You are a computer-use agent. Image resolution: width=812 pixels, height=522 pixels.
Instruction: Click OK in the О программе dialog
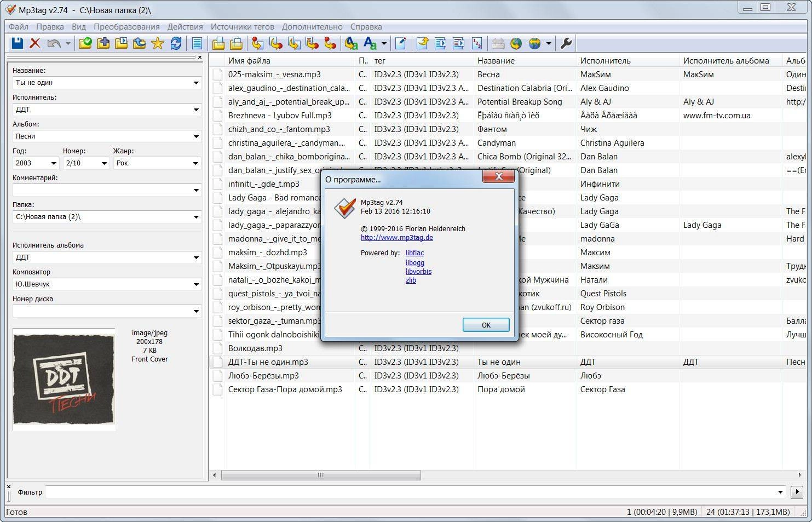[x=486, y=325]
